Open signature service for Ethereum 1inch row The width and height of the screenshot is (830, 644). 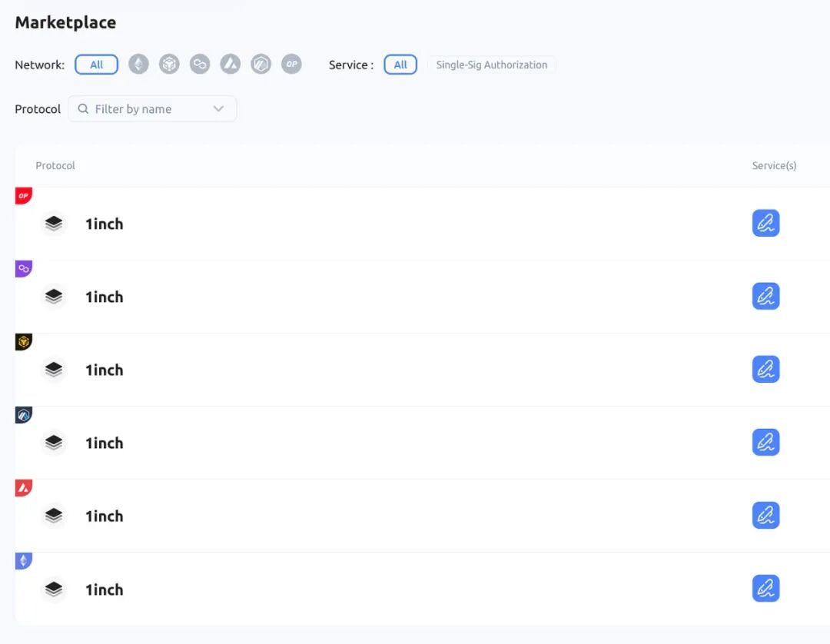pos(765,588)
